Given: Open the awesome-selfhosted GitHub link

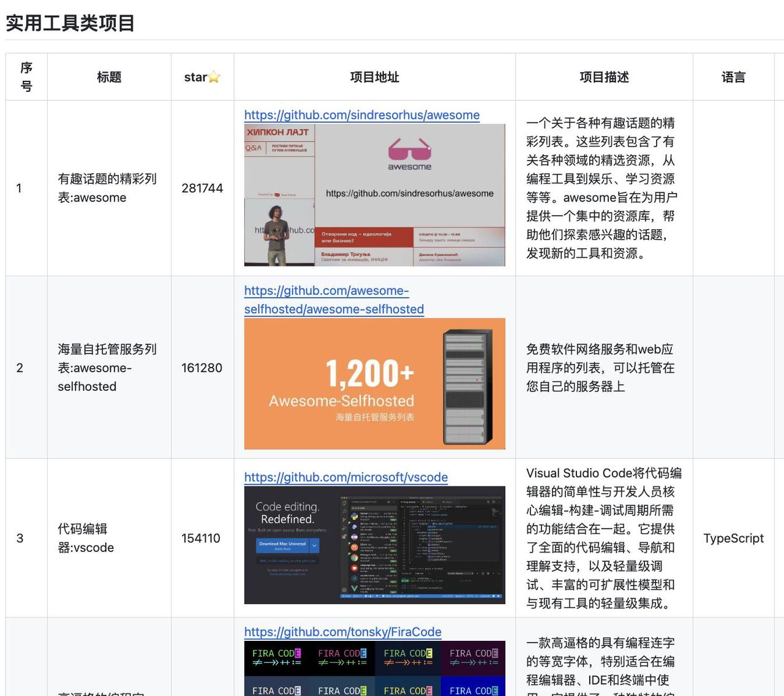Looking at the screenshot, I should (x=334, y=300).
